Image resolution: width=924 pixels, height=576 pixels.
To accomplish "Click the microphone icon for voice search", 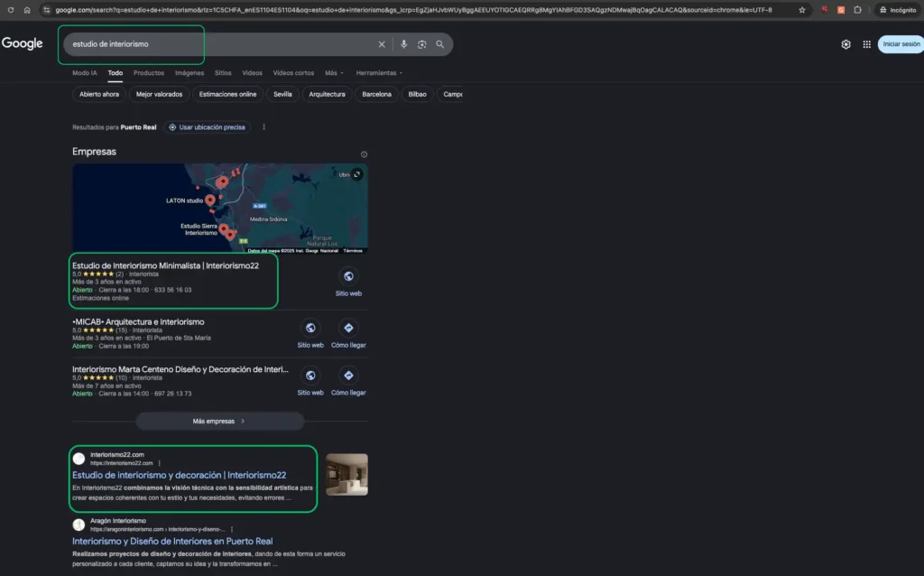I will point(404,43).
